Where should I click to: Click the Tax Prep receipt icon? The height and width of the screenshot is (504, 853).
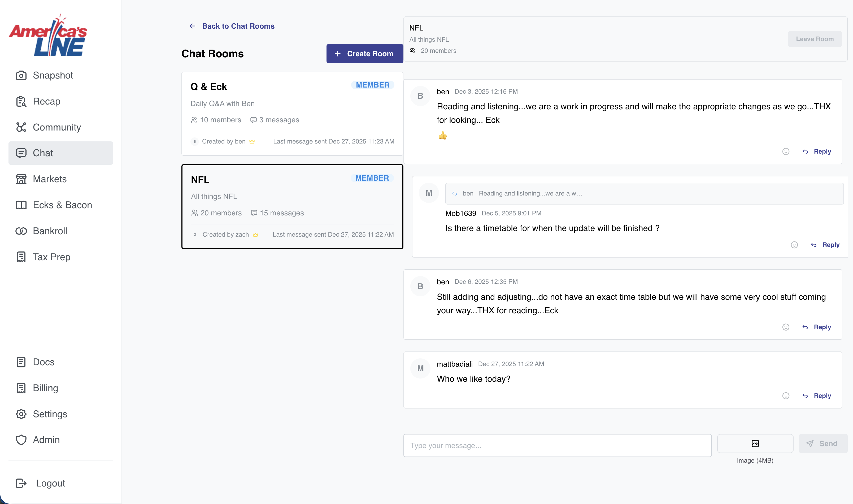pos(21,257)
